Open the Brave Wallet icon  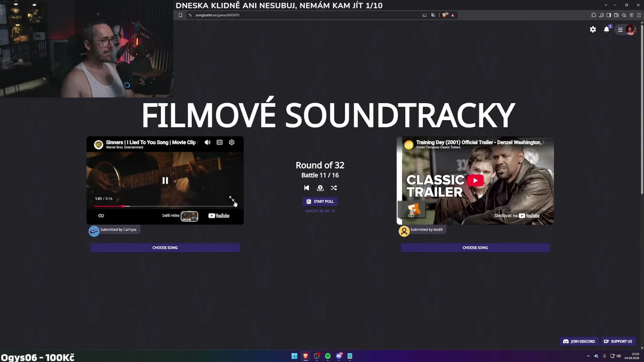[616, 15]
